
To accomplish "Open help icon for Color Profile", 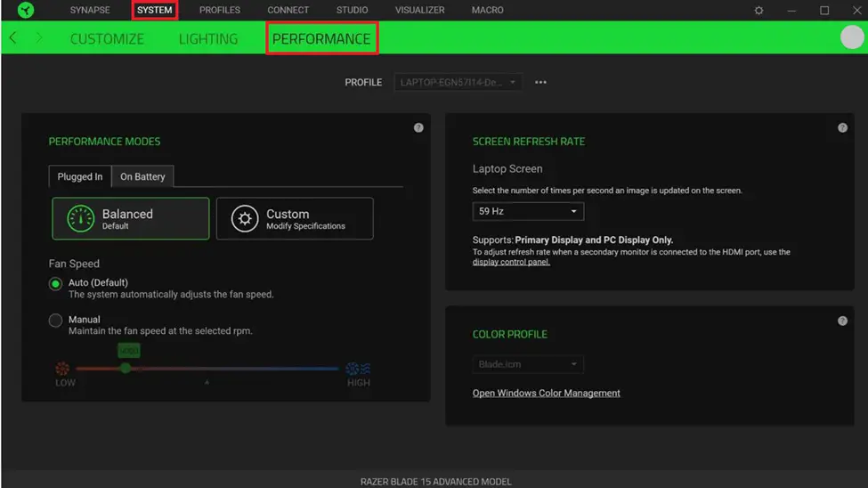I will 842,321.
